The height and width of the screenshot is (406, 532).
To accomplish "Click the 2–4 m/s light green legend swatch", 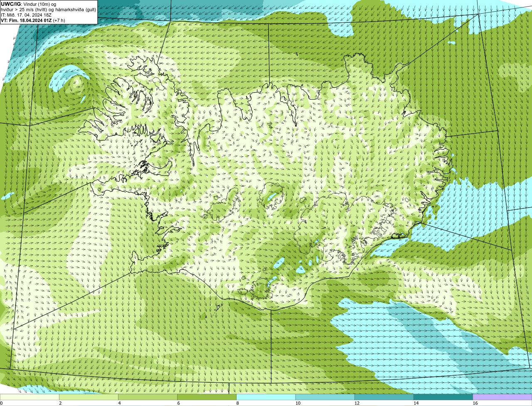I will [89, 397].
